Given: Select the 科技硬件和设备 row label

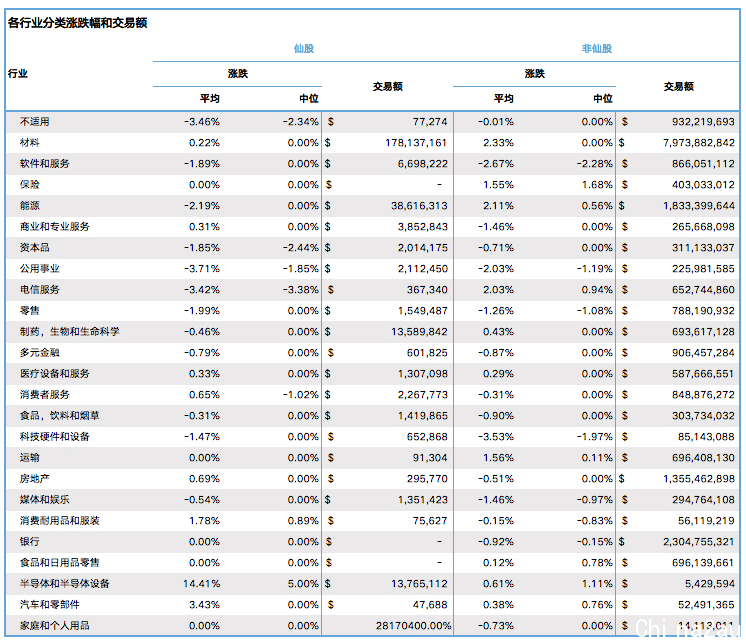Looking at the screenshot, I should (55, 436).
